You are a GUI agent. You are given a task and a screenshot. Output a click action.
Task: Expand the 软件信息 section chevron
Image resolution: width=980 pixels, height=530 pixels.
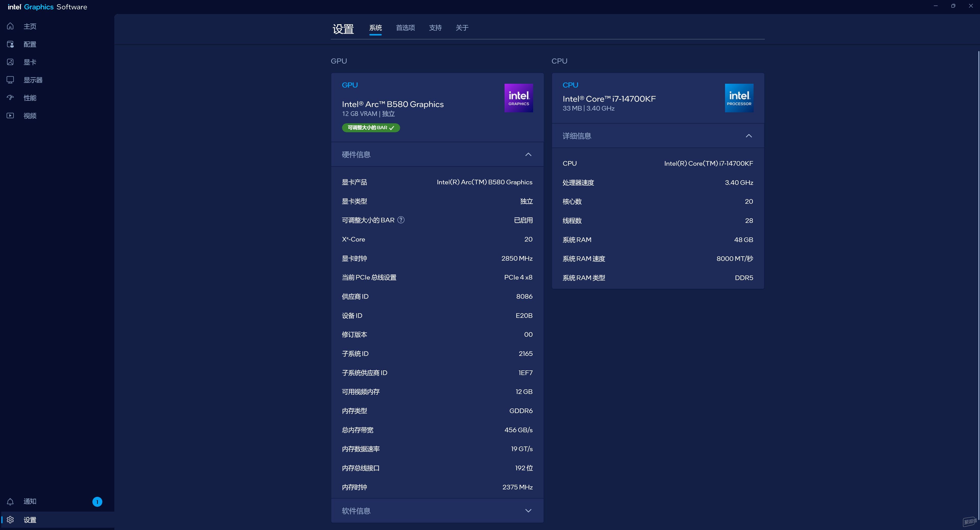click(x=528, y=511)
